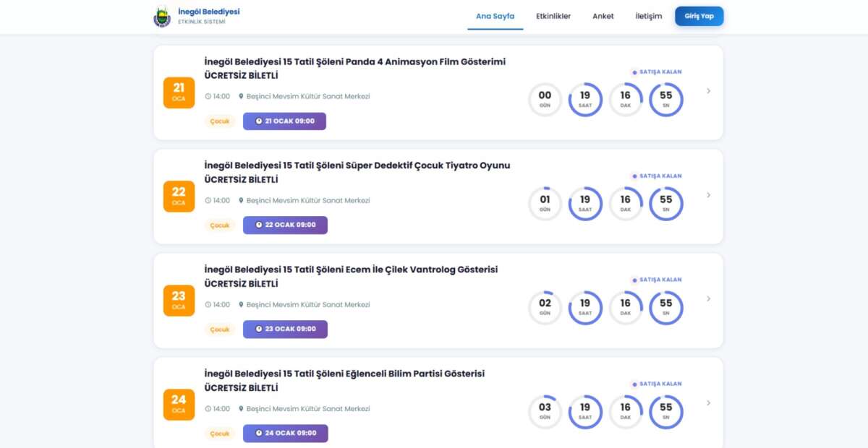Image resolution: width=868 pixels, height=448 pixels.
Task: Select the Çocuk tag on Eğlenceli Bilim event
Action: coord(219,434)
